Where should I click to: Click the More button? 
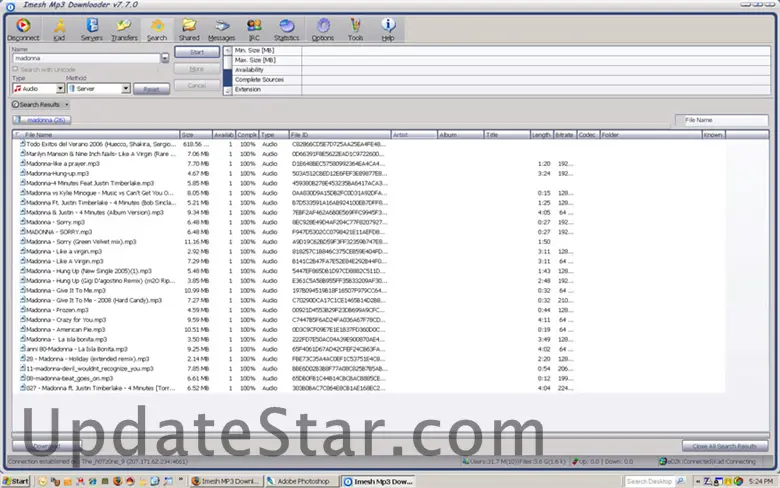click(197, 69)
